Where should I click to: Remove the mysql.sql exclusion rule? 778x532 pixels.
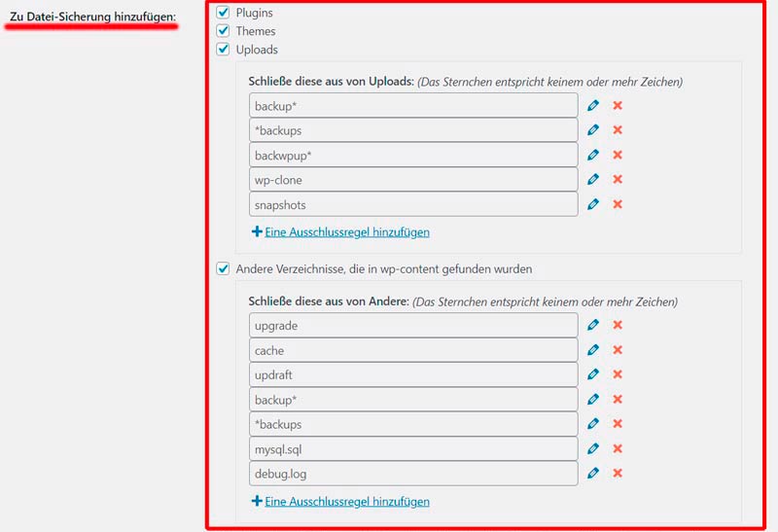[618, 448]
